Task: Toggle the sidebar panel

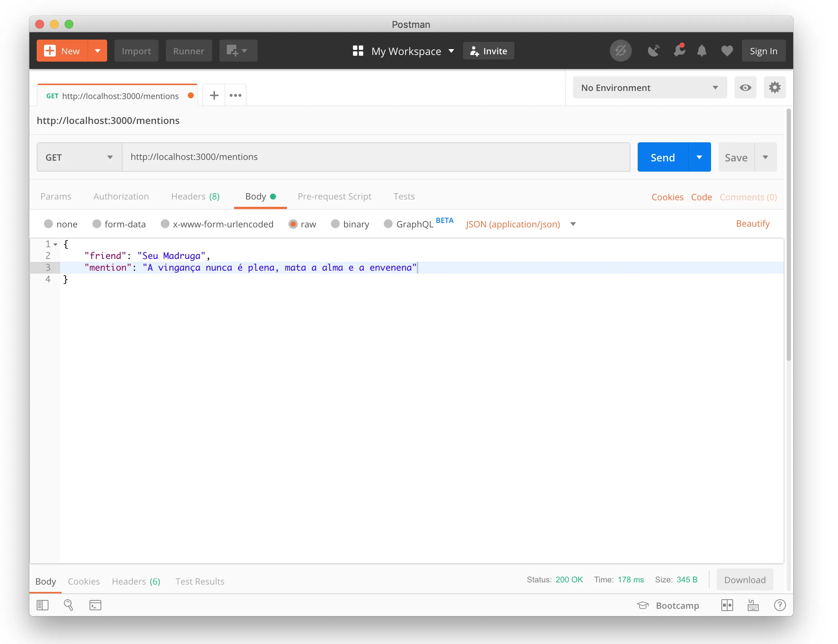Action: pos(43,605)
